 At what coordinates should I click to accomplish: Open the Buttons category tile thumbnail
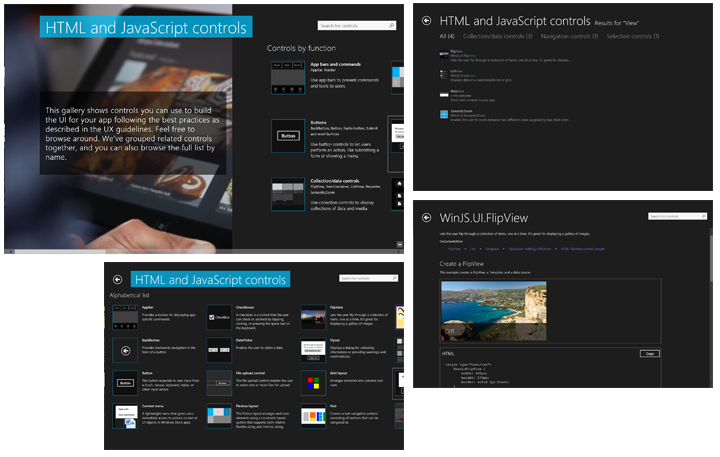coord(288,135)
